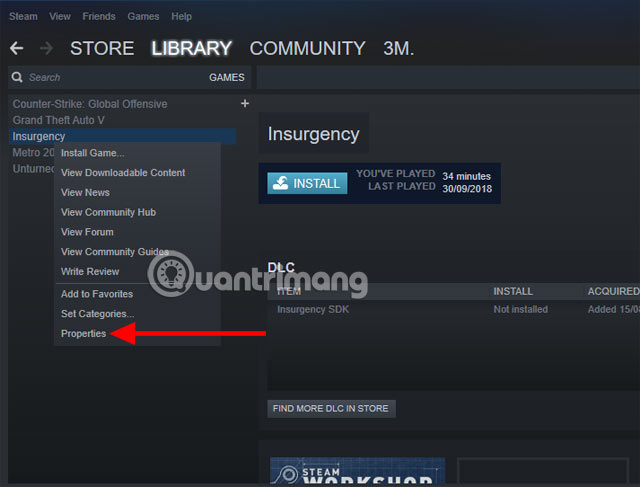The height and width of the screenshot is (487, 640).
Task: Choose View Community Guides
Action: [137, 251]
